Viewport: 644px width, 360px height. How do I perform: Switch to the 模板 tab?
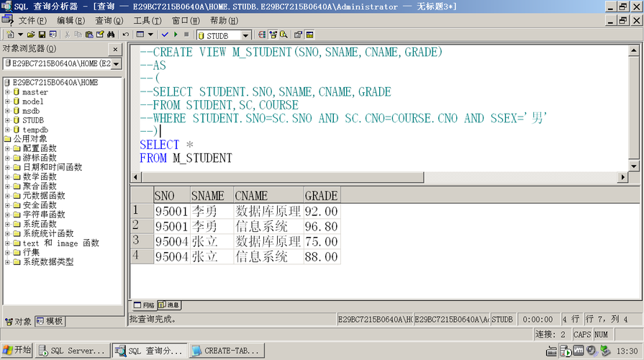coord(50,321)
